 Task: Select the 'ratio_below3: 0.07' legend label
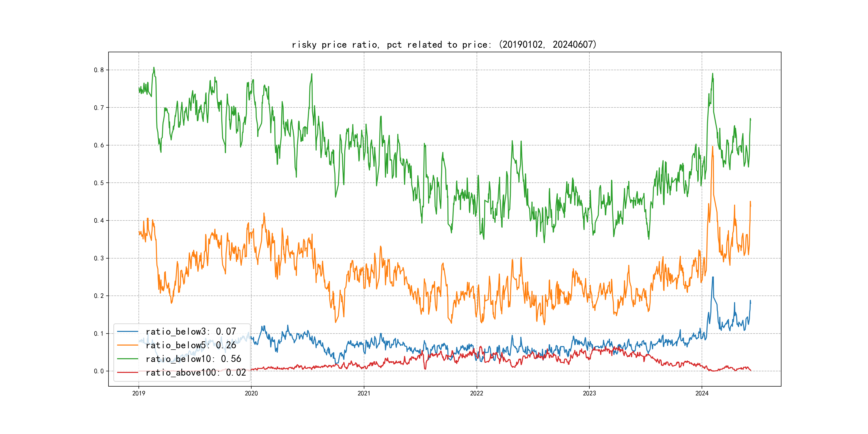click(191, 332)
